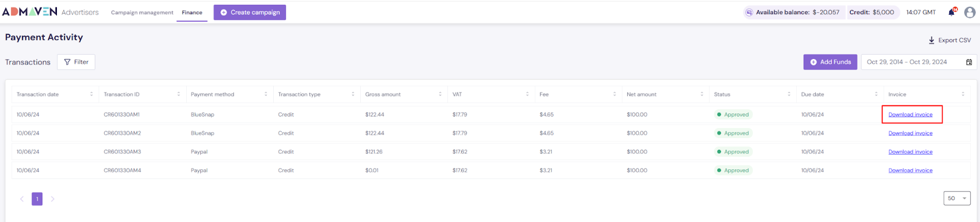Image resolution: width=980 pixels, height=222 pixels.
Task: Click Approved status of CR601330AM1 row
Action: click(x=733, y=115)
